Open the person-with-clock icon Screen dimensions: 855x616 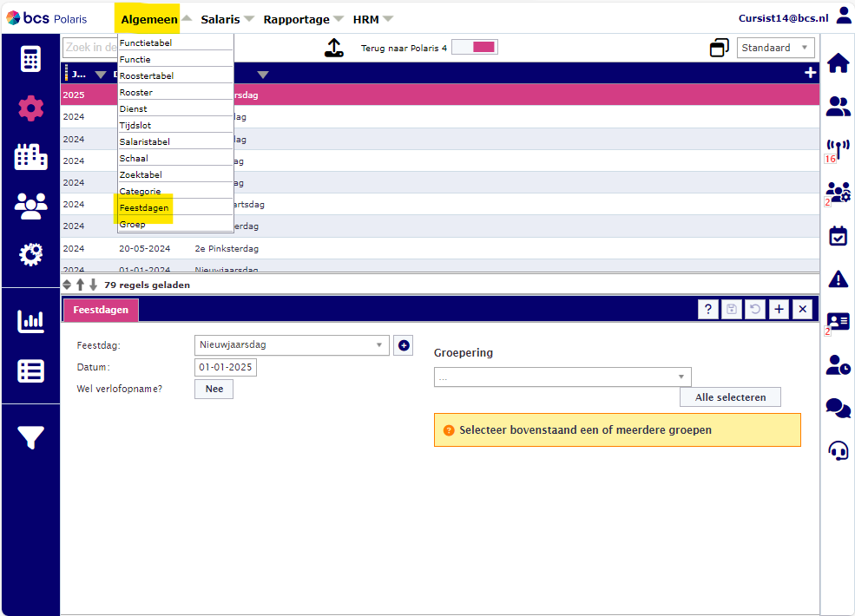(839, 364)
